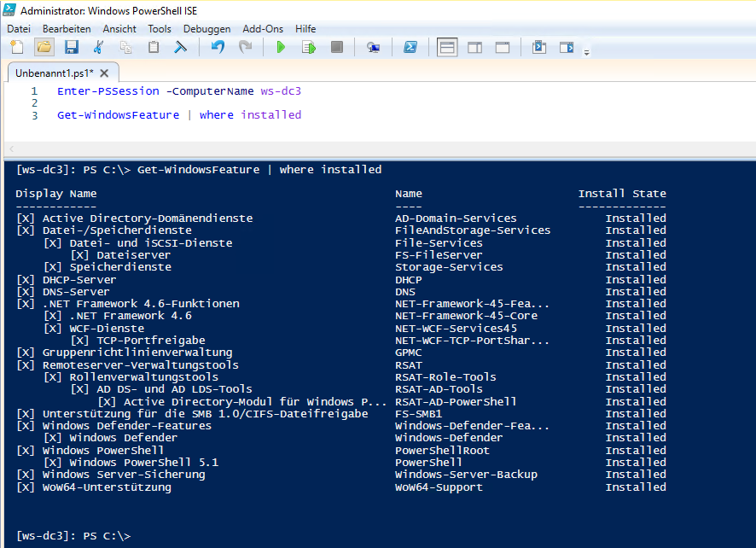Image resolution: width=756 pixels, height=548 pixels.
Task: Show script pane on the right icon
Action: 475,47
